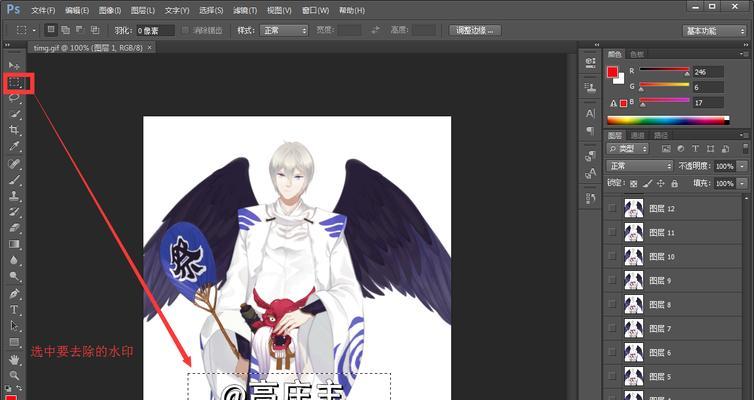Viewport: 754px width, 400px height.
Task: Click the New Selection mode icon
Action: point(50,30)
